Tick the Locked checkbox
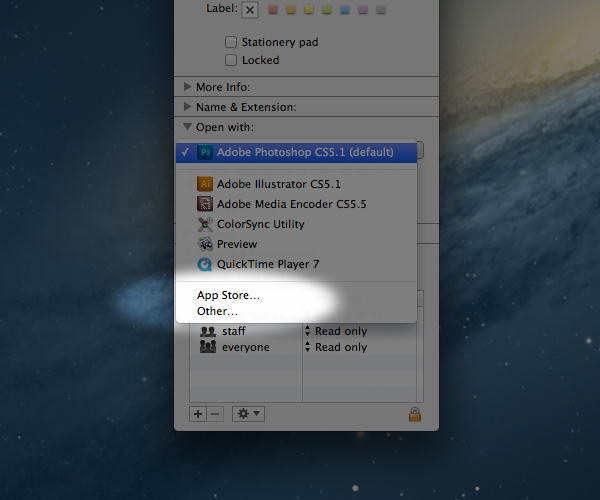Screen dimensions: 600x500 (x=231, y=60)
